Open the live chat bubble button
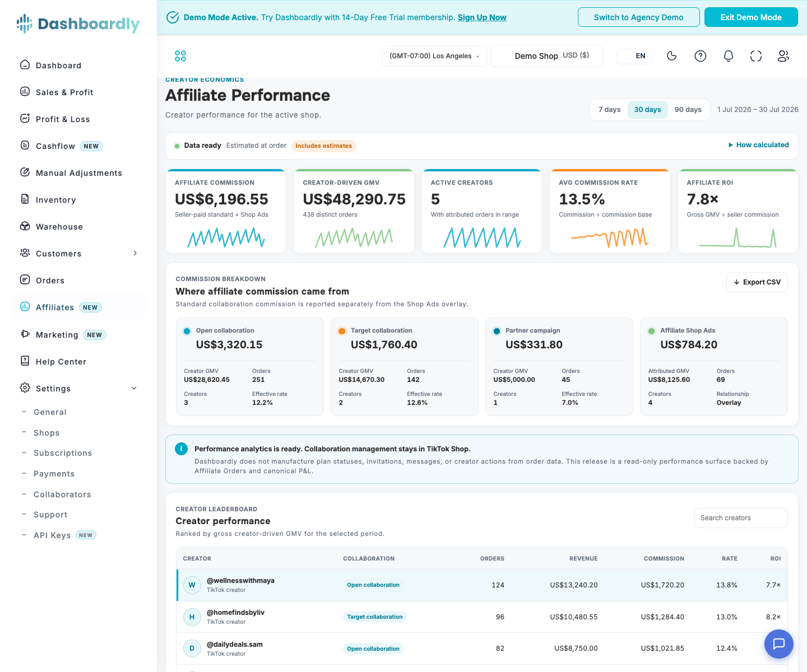Image resolution: width=807 pixels, height=672 pixels. click(x=779, y=644)
